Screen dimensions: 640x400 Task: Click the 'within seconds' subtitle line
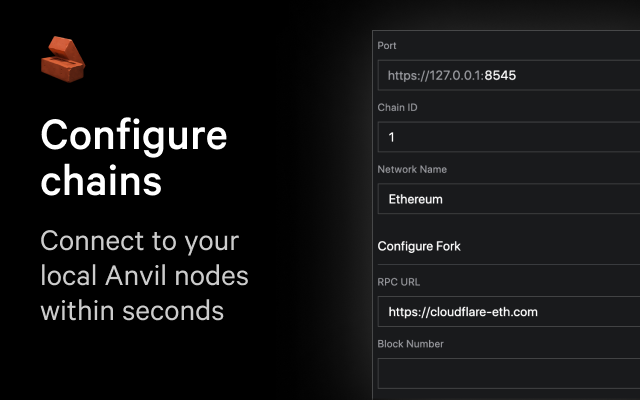pos(131,309)
